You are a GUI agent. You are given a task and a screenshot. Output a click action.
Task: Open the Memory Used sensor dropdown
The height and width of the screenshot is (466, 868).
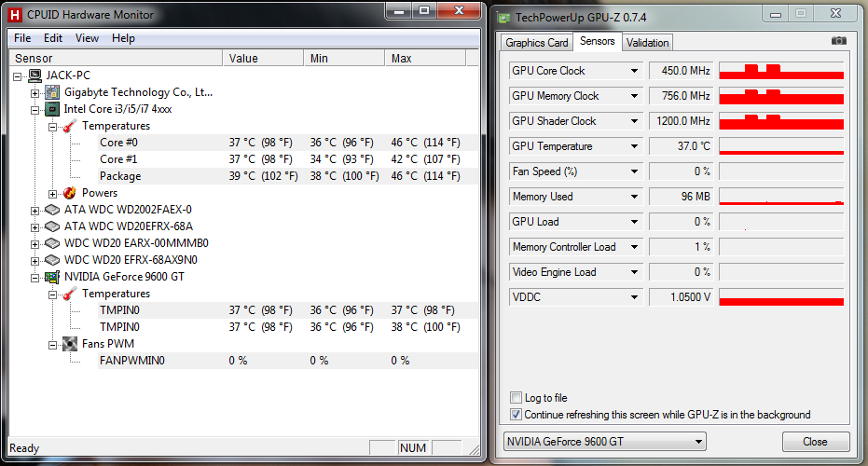tap(634, 197)
